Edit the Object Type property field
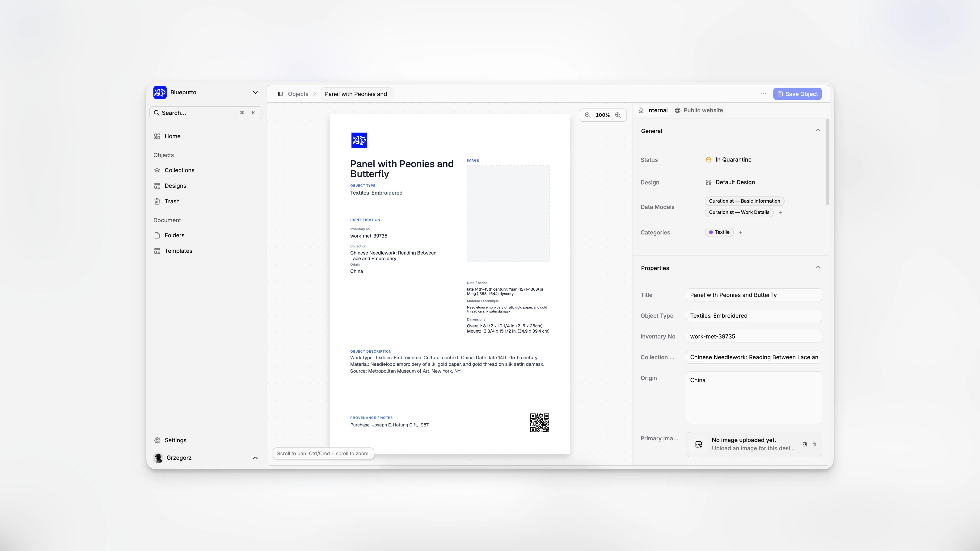The image size is (980, 551). point(754,316)
